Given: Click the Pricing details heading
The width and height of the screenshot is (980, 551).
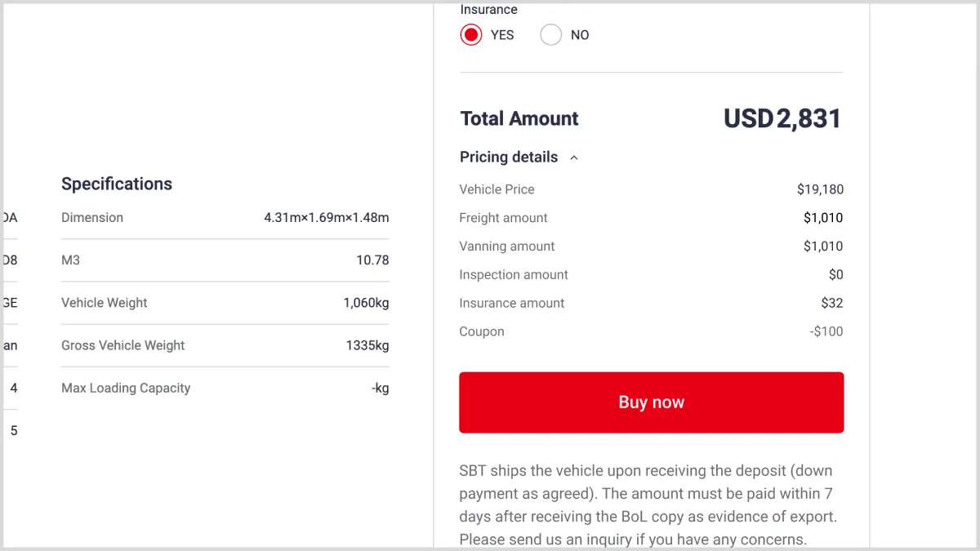Looking at the screenshot, I should pyautogui.click(x=509, y=157).
